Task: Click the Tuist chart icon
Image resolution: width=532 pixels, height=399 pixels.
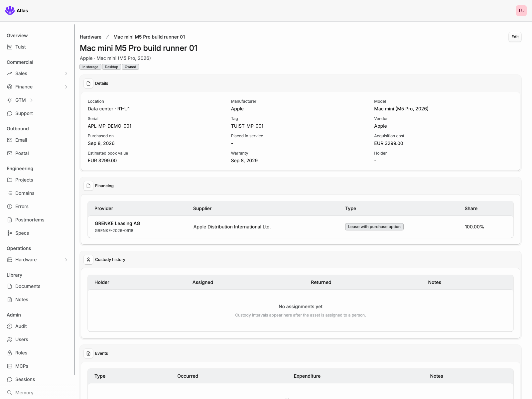Action: click(10, 47)
